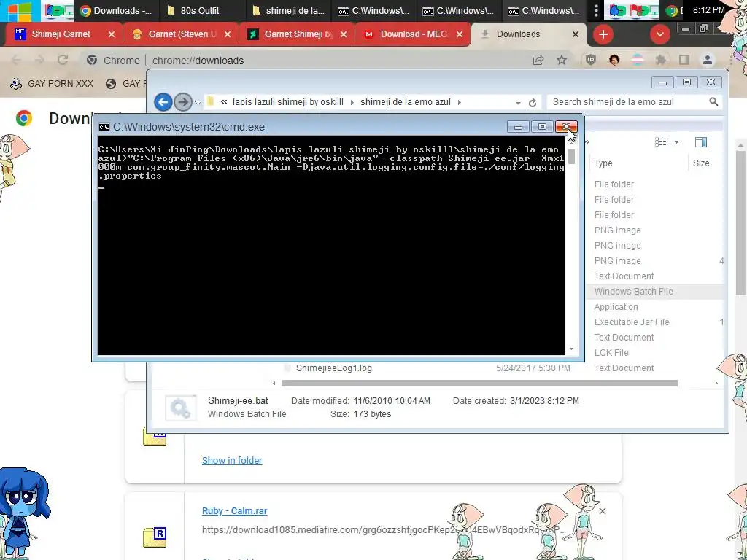Open the Windows Start menu
747x560 pixels.
[20, 10]
